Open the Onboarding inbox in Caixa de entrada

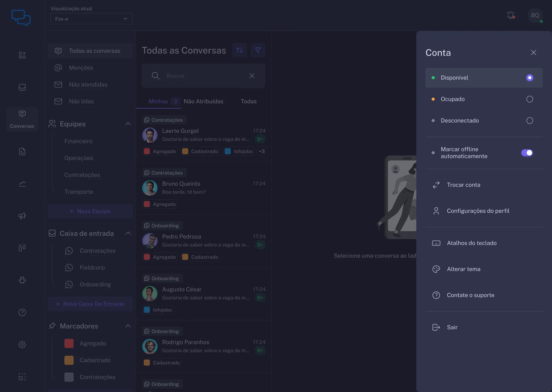tap(95, 285)
